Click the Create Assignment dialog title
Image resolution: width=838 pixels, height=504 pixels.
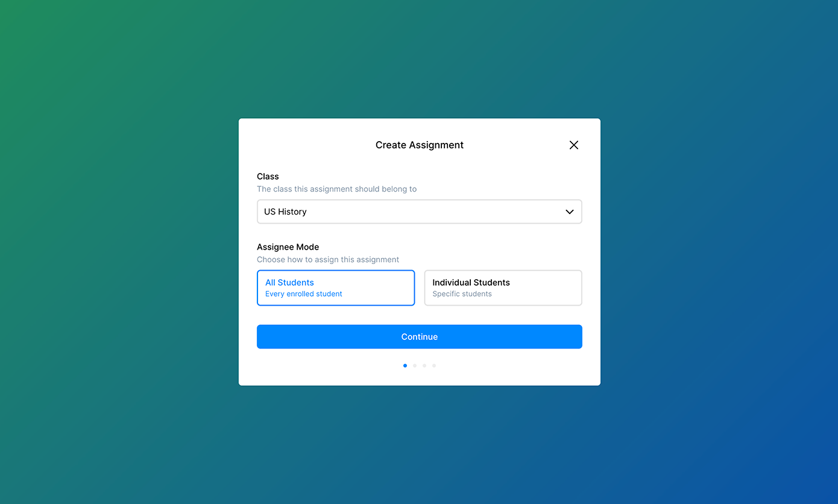click(x=420, y=145)
